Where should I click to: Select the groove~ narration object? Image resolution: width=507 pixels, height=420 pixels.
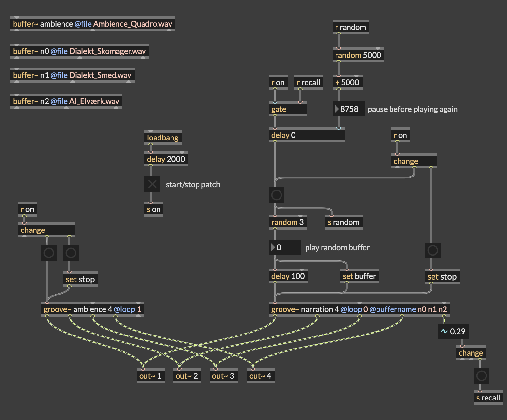[359, 309]
